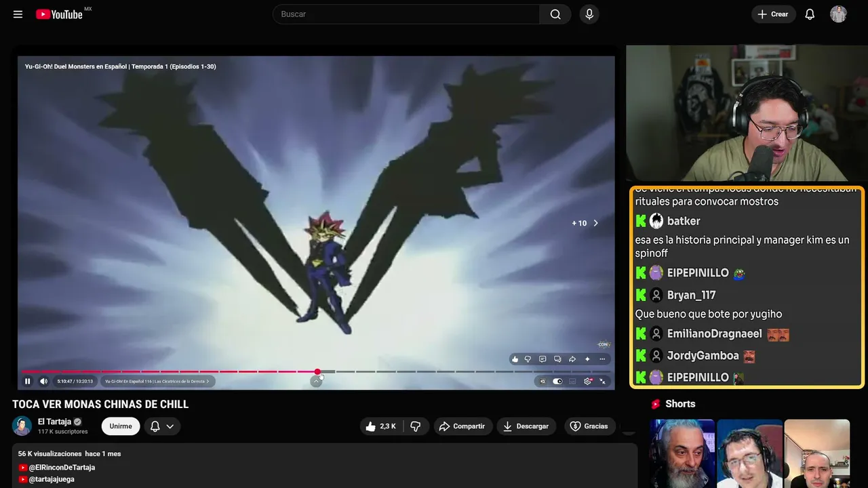Open chapter 'Las Cicatrices de la Derrota'

point(157,382)
